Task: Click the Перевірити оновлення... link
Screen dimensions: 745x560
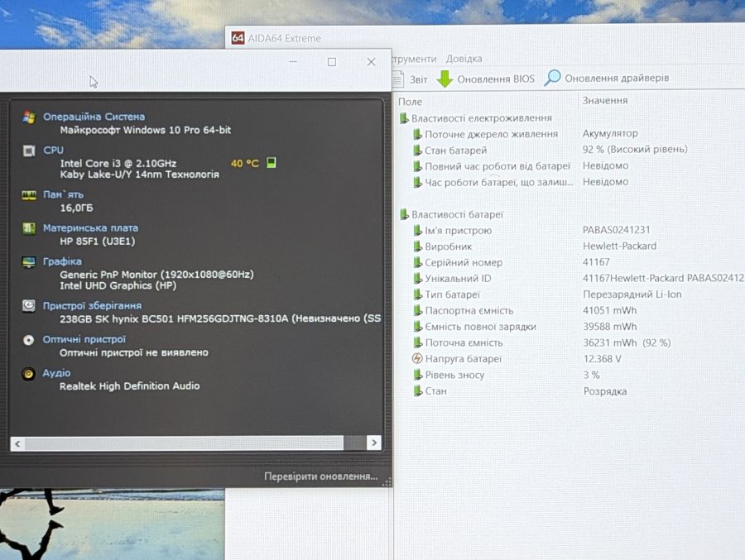Action: pyautogui.click(x=320, y=476)
